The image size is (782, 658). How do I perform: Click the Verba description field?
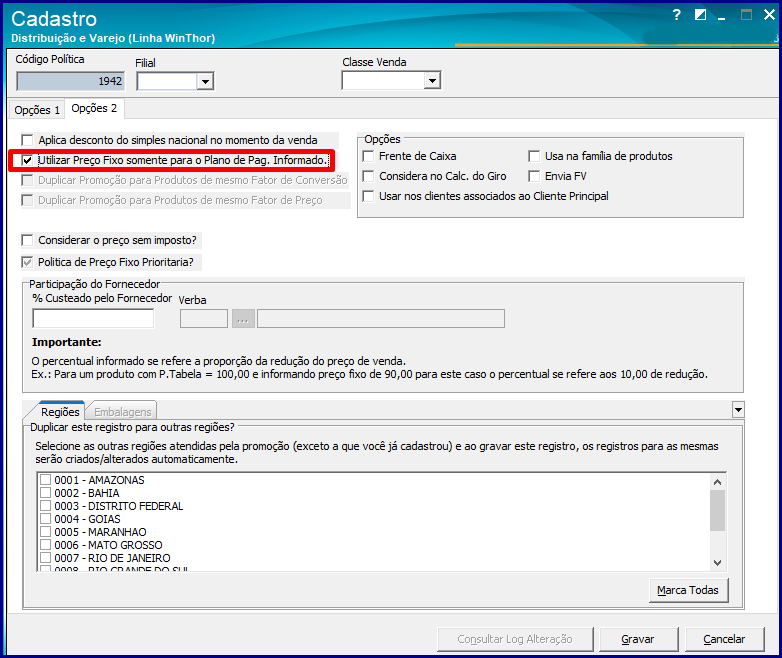pos(381,319)
